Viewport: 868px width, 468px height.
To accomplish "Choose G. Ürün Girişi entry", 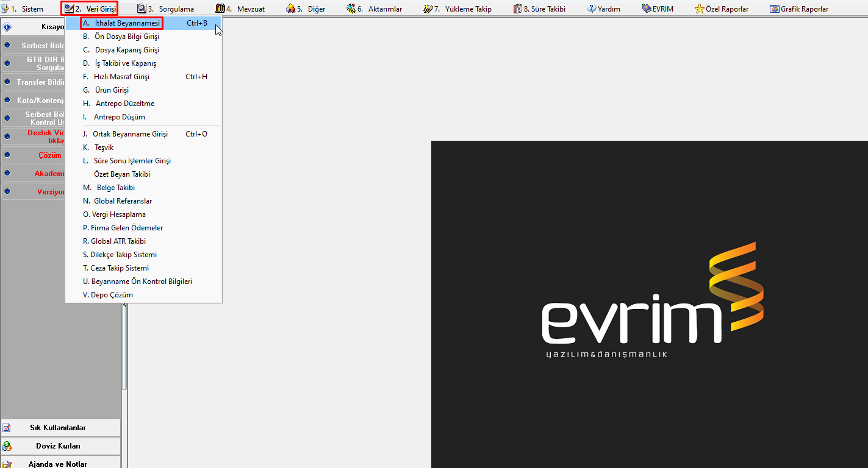I will [143, 90].
